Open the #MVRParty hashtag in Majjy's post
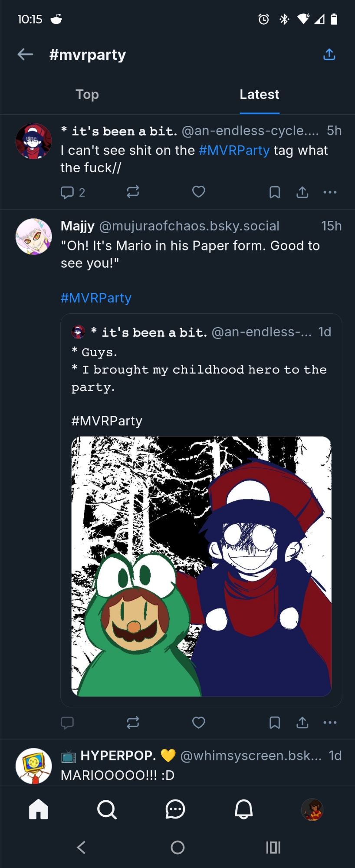The image size is (355, 868). (96, 298)
